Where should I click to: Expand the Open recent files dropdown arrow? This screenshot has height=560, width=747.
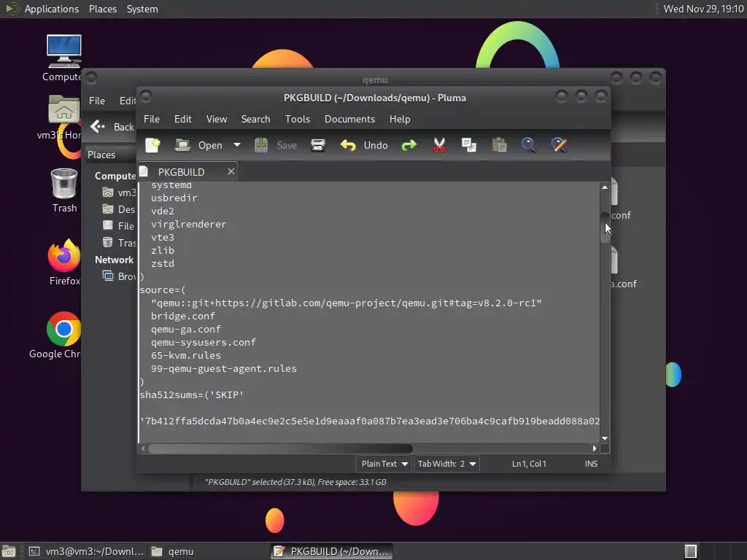click(x=237, y=145)
